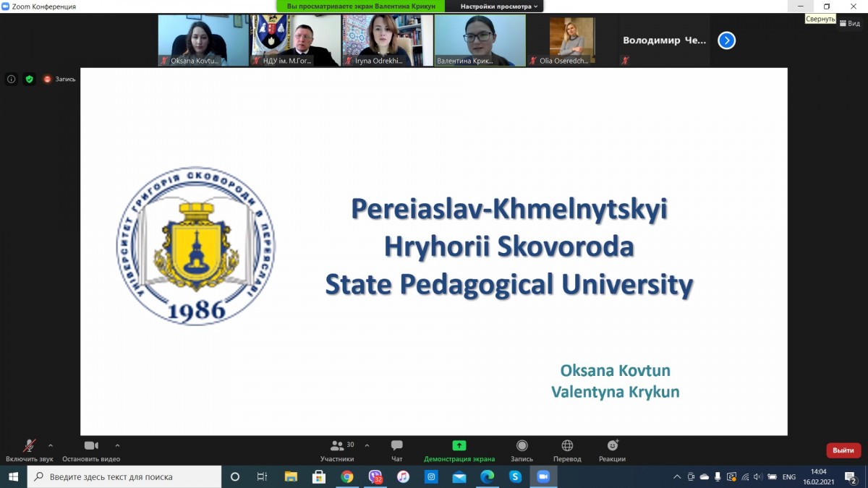The image size is (868, 488).
Task: Leave meeting with red Выйти button
Action: [843, 450]
